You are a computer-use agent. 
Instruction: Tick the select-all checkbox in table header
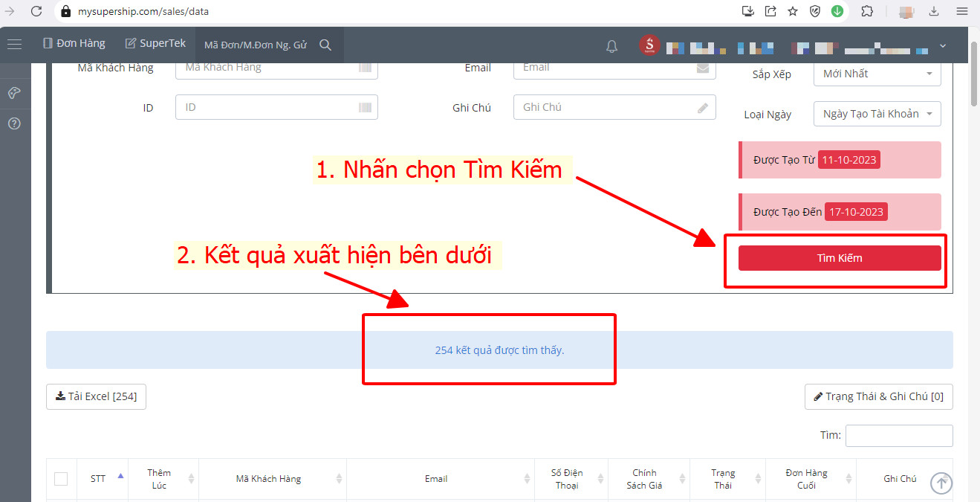[x=61, y=479]
